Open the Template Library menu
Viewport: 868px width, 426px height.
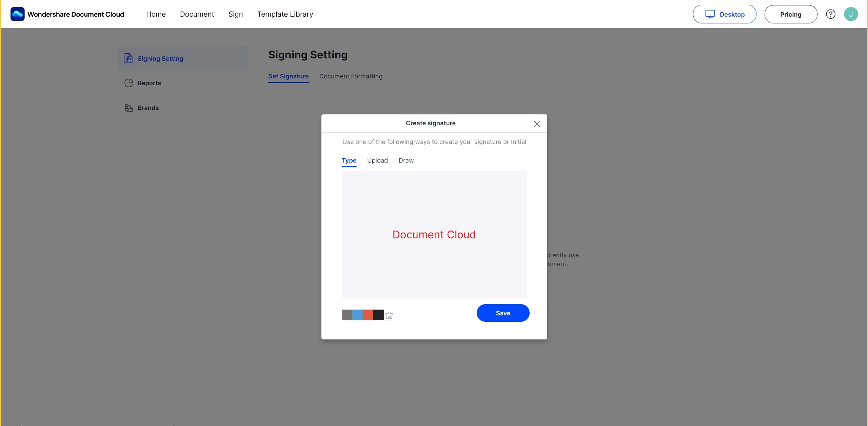(x=285, y=14)
